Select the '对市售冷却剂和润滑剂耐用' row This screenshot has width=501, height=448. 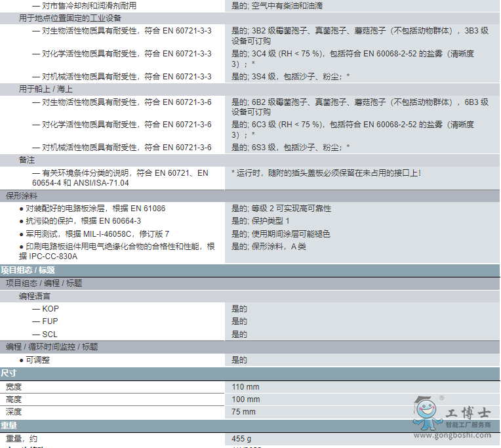pos(85,6)
